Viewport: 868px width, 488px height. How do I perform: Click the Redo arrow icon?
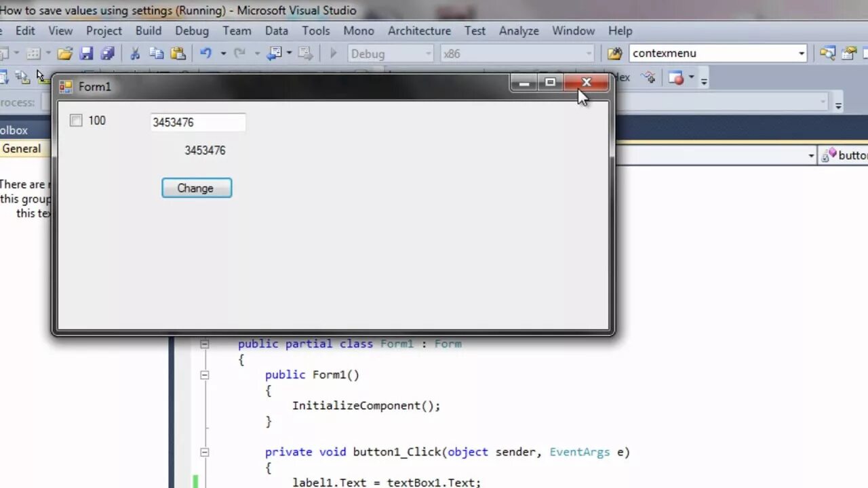point(239,53)
